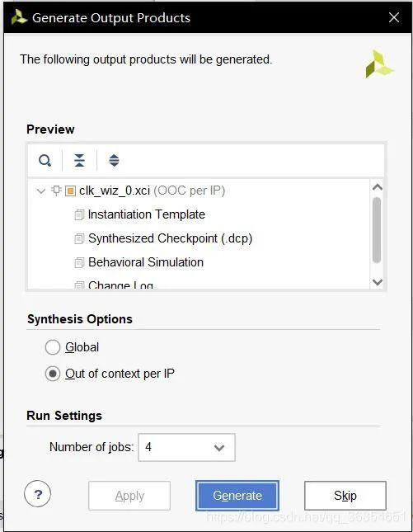The height and width of the screenshot is (532, 413).
Task: Click the Collapse All icon in Preview
Action: point(79,160)
